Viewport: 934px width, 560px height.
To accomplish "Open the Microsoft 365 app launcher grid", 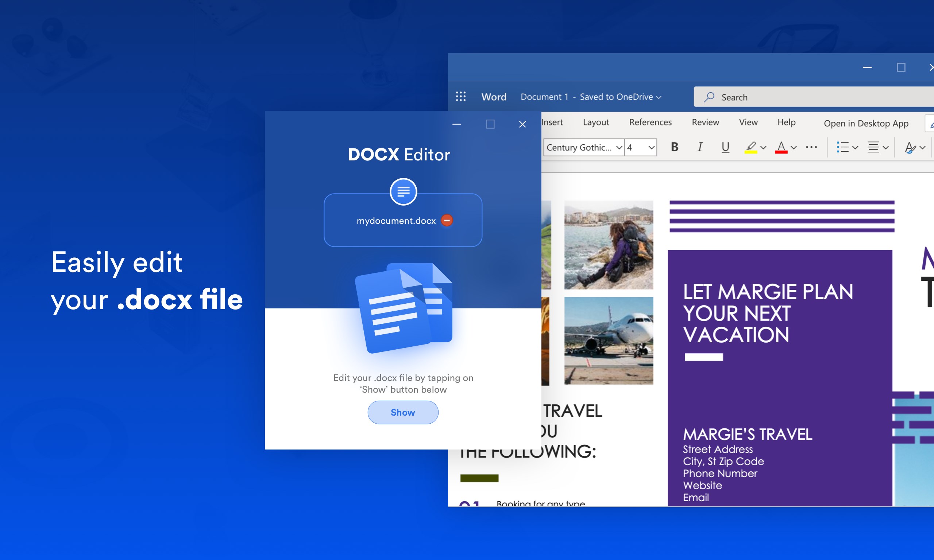I will point(461,97).
